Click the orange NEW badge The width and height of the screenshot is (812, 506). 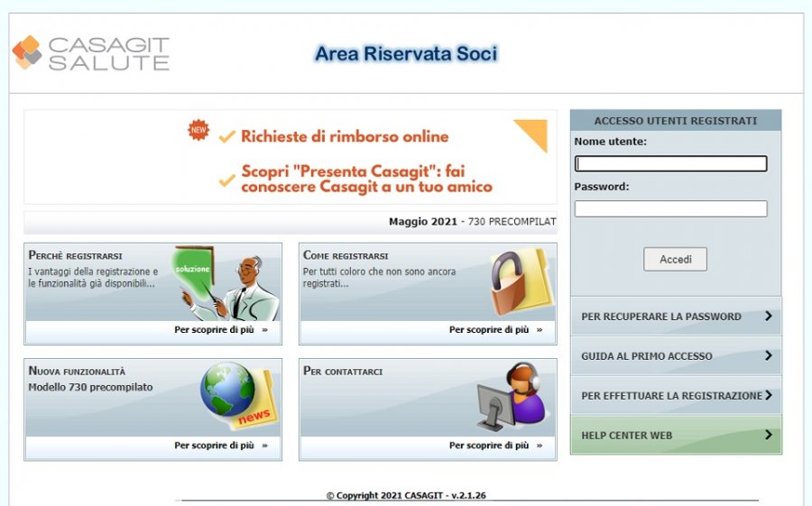[x=198, y=130]
